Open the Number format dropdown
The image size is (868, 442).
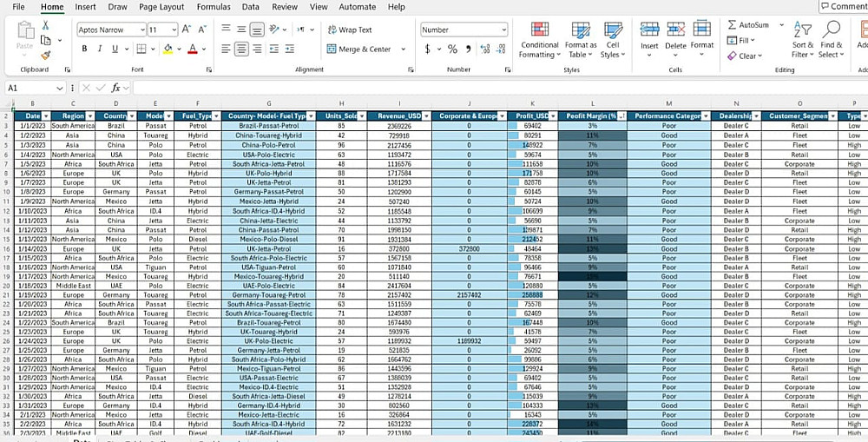coord(503,30)
